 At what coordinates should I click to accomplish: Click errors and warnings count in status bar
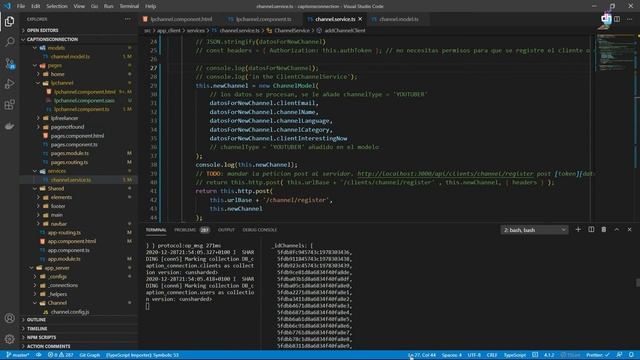[x=60, y=355]
